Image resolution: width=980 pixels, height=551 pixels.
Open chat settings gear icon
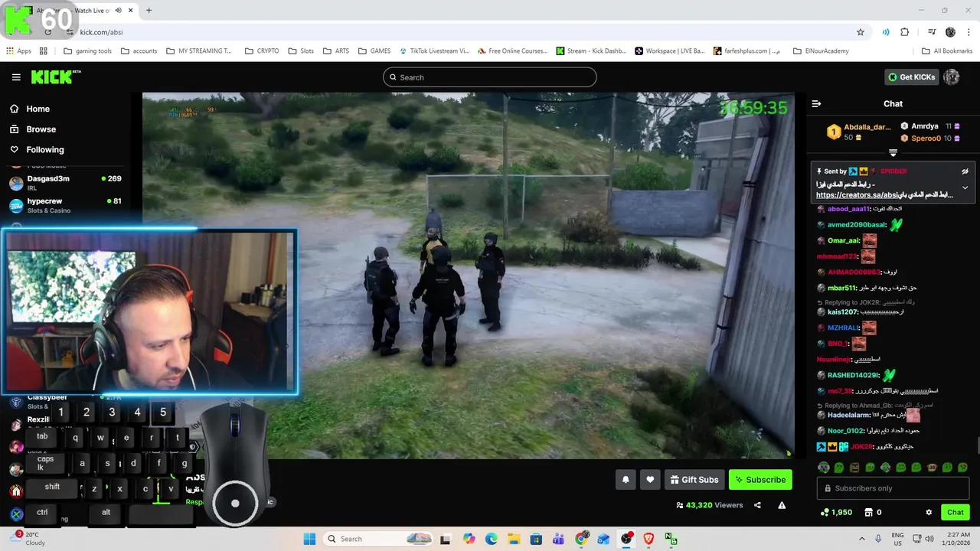[x=929, y=512]
